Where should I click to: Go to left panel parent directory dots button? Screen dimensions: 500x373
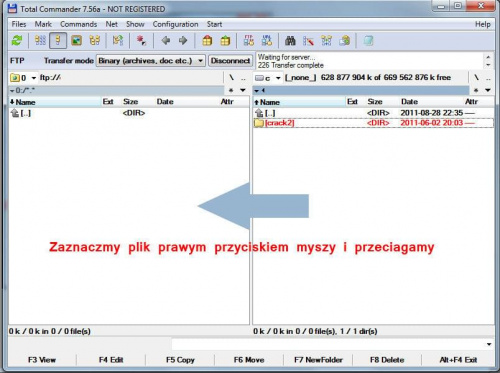click(x=243, y=79)
